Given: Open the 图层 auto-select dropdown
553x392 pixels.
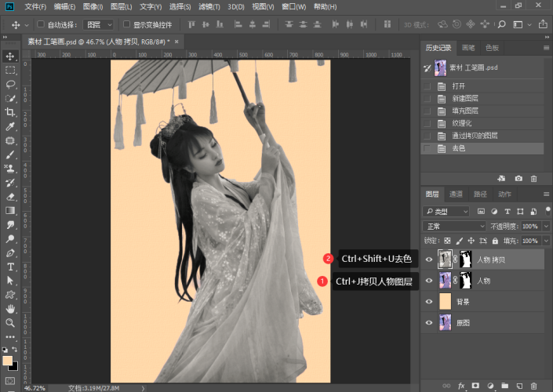Looking at the screenshot, I should [98, 24].
